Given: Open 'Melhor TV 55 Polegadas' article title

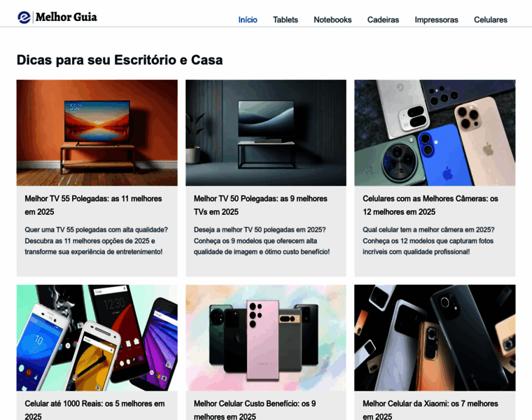Looking at the screenshot, I should tap(93, 205).
